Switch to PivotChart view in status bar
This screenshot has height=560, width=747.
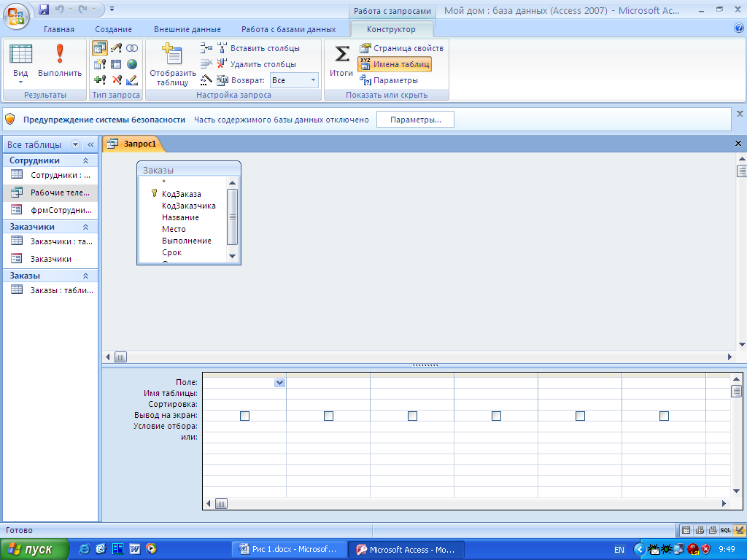tap(713, 530)
